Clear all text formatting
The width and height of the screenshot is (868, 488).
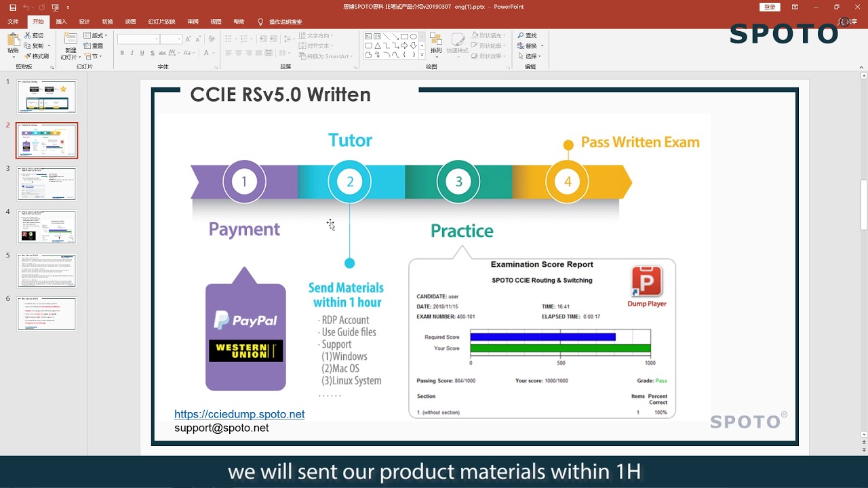pos(212,39)
